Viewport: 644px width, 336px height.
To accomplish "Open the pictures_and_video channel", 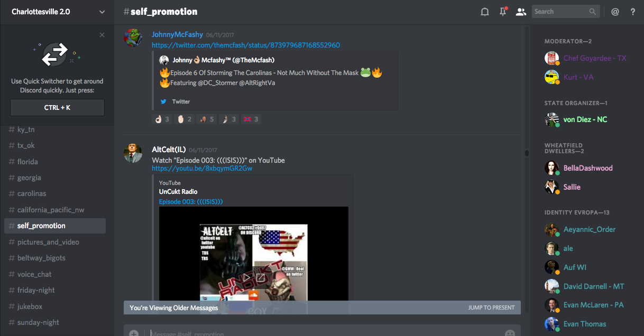I will tap(48, 242).
